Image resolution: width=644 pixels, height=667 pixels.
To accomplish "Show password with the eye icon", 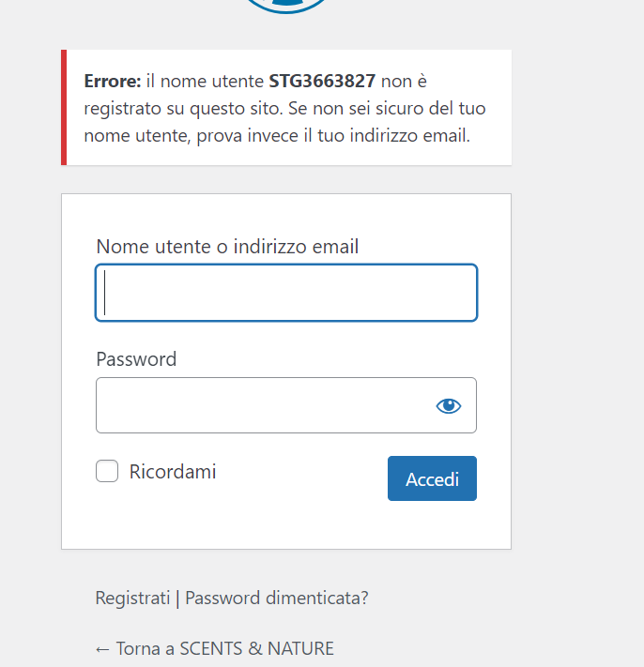I will pos(449,405).
